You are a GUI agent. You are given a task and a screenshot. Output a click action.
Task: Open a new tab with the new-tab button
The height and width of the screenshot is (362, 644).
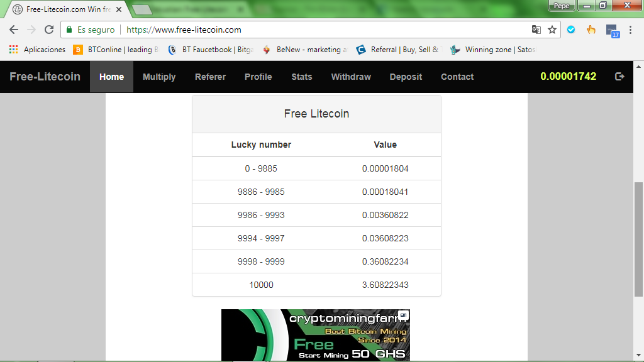tap(142, 10)
